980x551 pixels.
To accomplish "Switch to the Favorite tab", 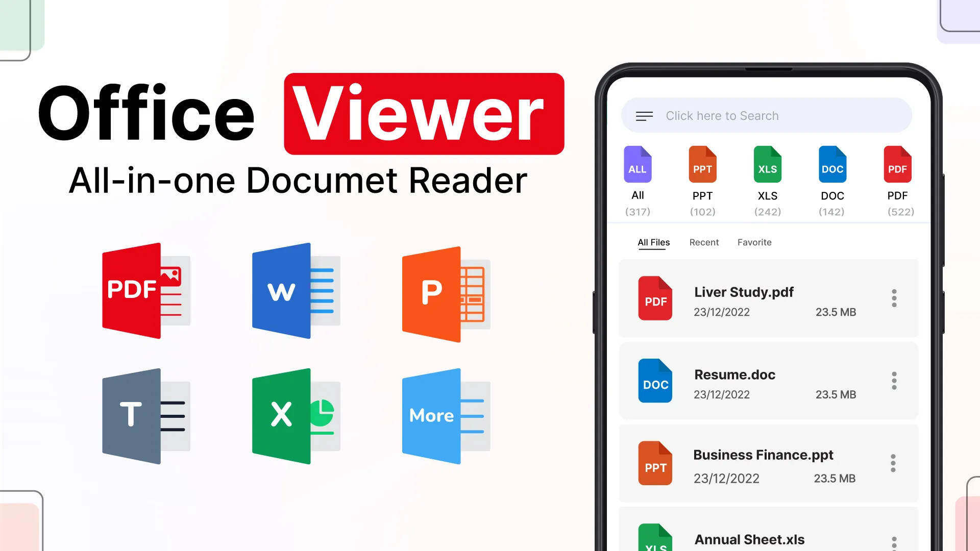I will point(754,242).
